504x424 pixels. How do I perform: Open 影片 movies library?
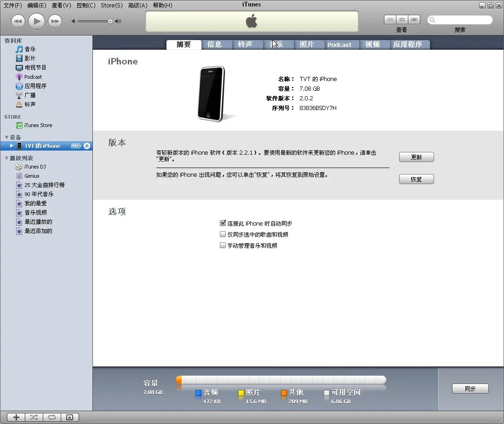[x=30, y=58]
